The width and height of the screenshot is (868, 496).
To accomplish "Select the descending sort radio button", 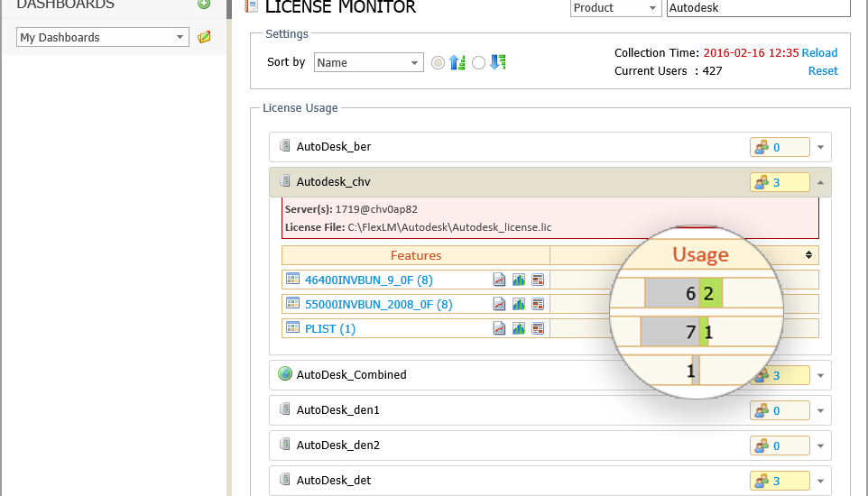I will pos(479,62).
